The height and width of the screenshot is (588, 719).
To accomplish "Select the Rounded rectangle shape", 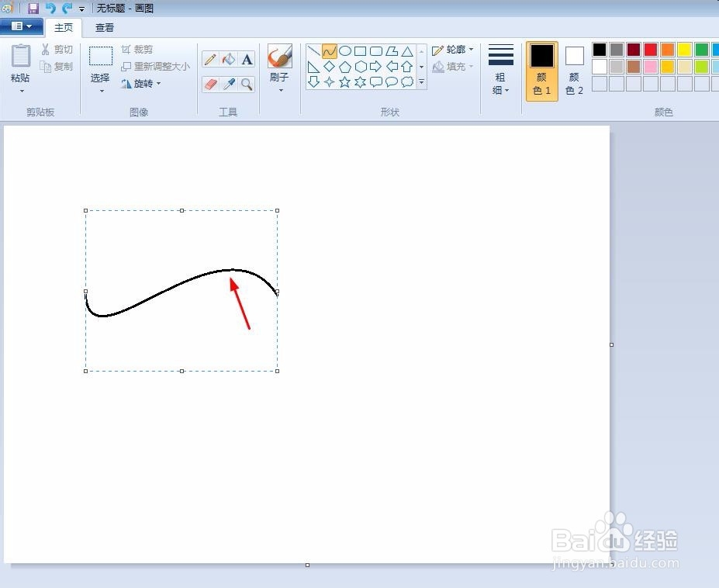I will pyautogui.click(x=376, y=51).
